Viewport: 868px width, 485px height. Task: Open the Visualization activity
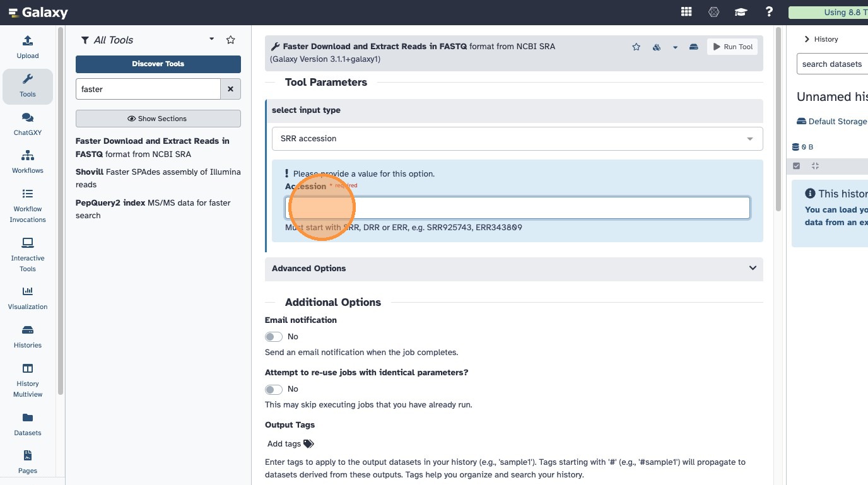[28, 298]
